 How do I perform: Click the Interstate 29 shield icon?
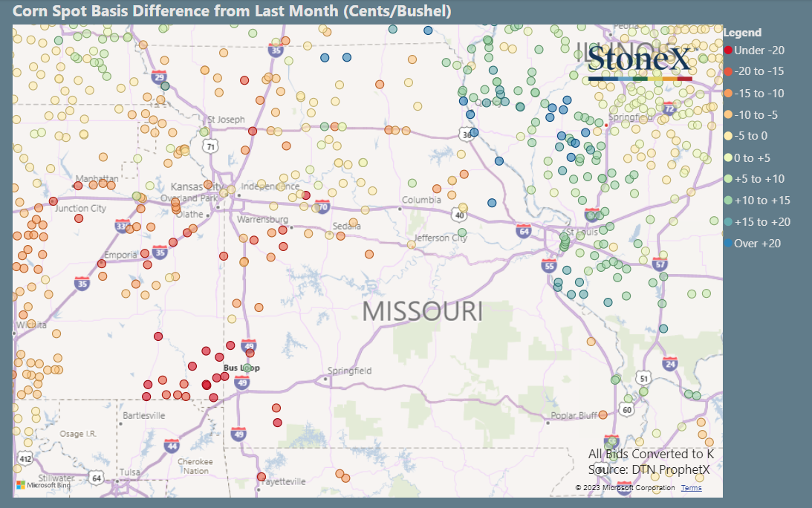tap(160, 76)
